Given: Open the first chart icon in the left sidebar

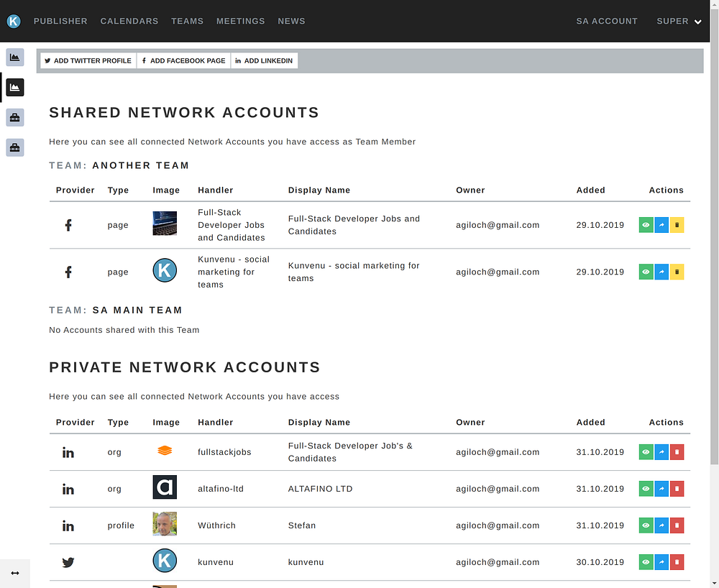Looking at the screenshot, I should pos(15,58).
